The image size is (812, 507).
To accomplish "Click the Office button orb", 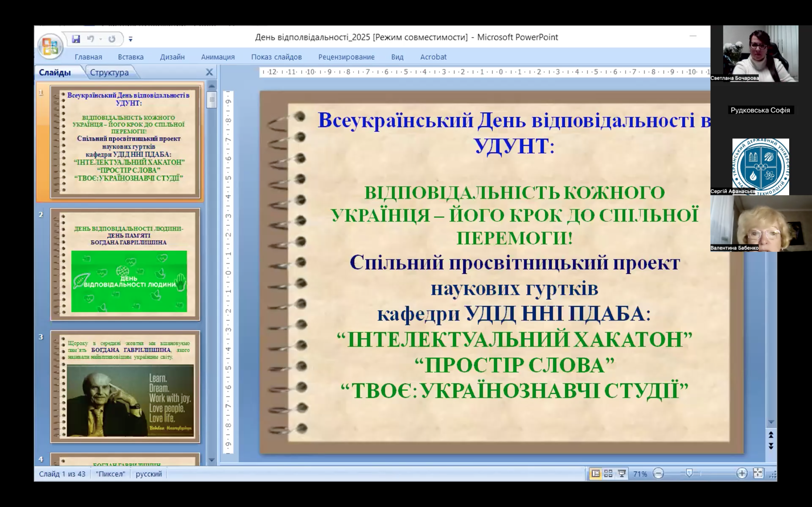I will coord(50,46).
